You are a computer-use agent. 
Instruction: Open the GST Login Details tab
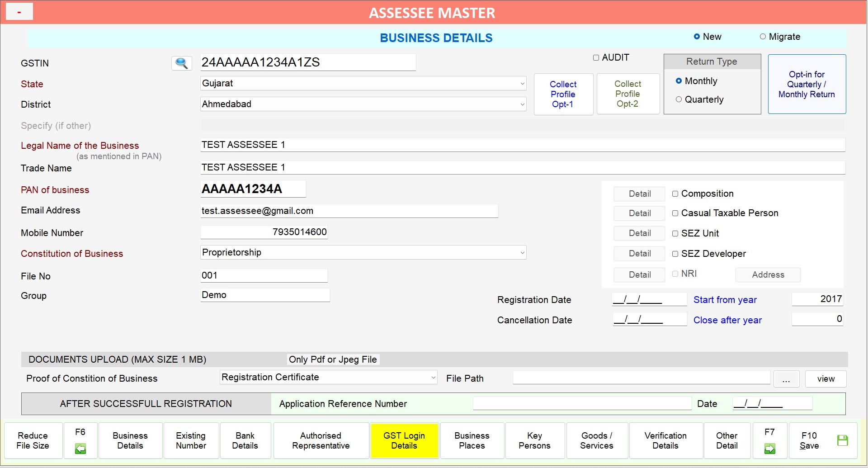point(404,440)
